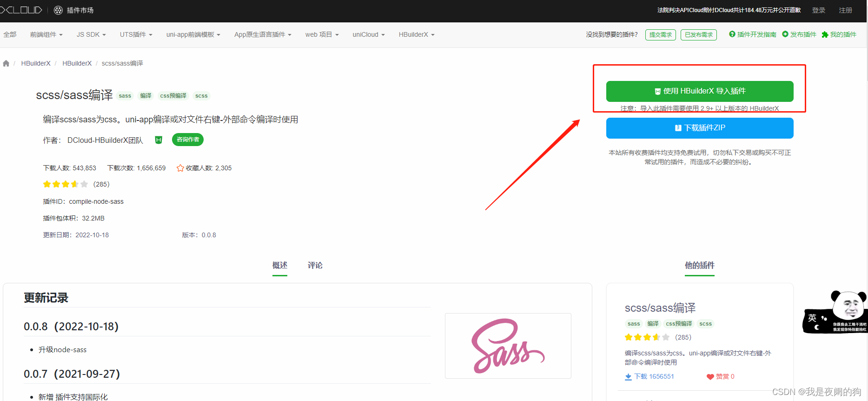Click the 0.0.8 (2022-10-18) changelog heading
Image resolution: width=868 pixels, height=401 pixels.
71,327
